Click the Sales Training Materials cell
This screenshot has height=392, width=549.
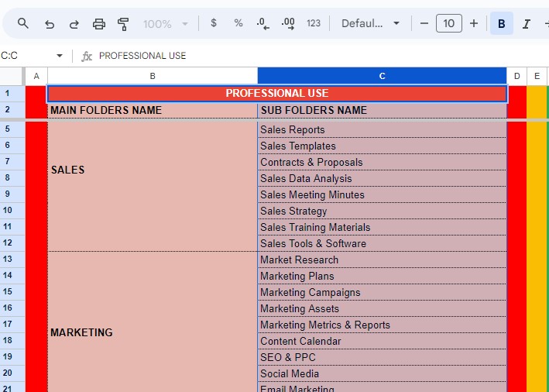coord(382,227)
